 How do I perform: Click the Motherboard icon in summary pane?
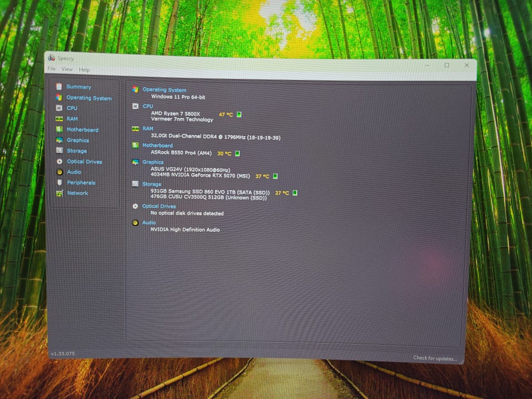135,145
